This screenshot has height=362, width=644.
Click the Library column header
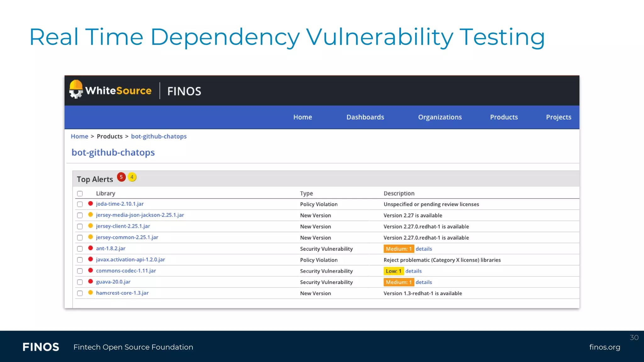point(106,194)
